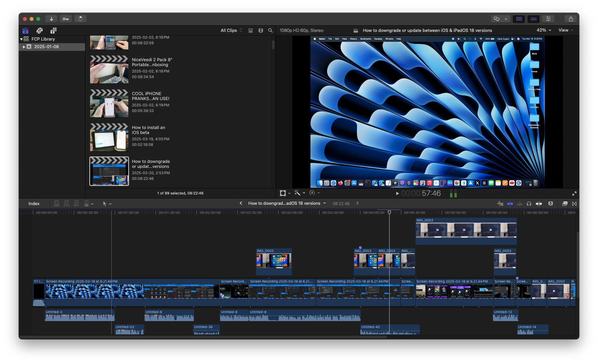Open the Background Tasks indicator
The width and height of the screenshot is (598, 364).
[x=80, y=19]
